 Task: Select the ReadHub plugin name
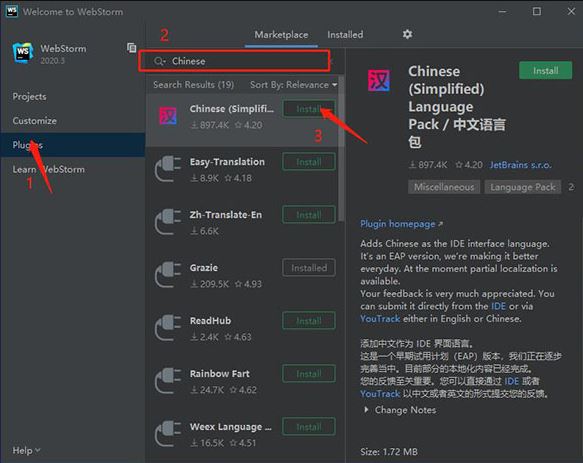(210, 321)
